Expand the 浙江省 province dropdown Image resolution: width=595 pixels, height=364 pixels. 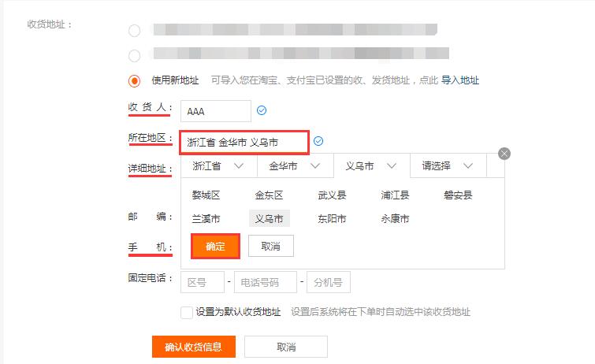219,166
